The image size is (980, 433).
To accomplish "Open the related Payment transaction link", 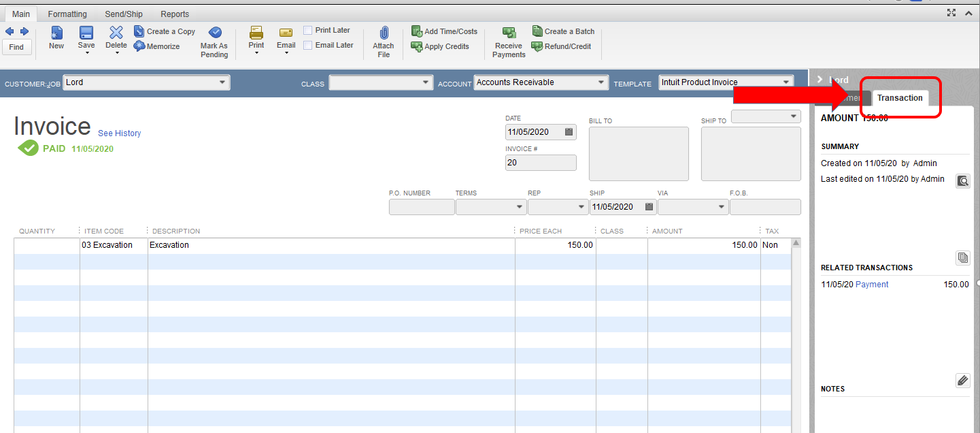I will [x=872, y=285].
